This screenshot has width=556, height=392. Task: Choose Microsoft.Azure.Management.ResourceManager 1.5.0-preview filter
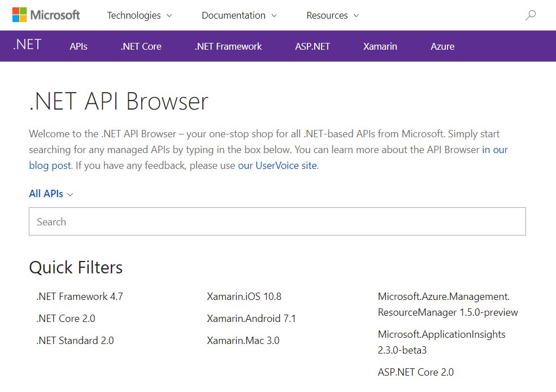pos(448,304)
